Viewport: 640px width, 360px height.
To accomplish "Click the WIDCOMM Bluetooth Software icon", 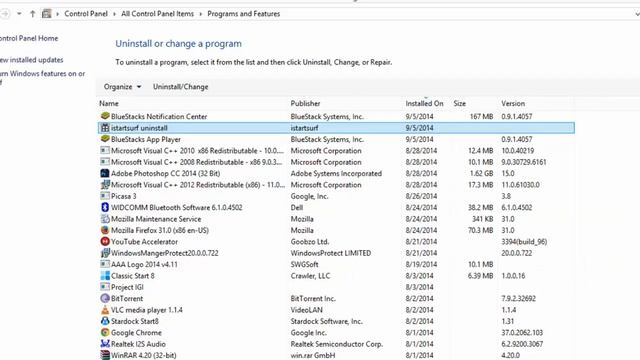I will [x=105, y=207].
